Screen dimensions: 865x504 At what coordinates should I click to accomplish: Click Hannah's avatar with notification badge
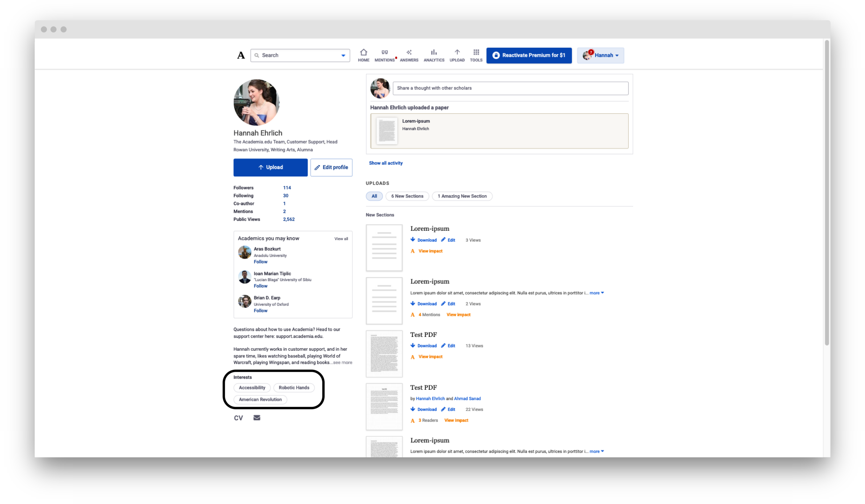tap(587, 55)
